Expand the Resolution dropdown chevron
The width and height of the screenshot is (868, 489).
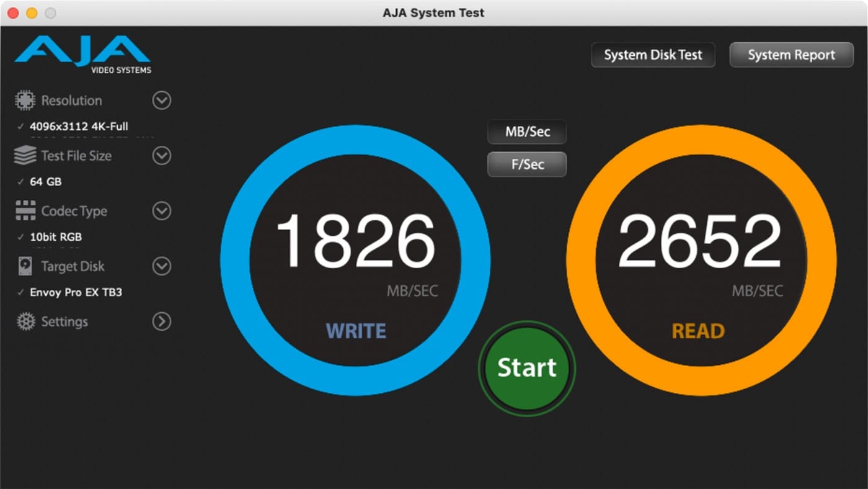[x=162, y=101]
